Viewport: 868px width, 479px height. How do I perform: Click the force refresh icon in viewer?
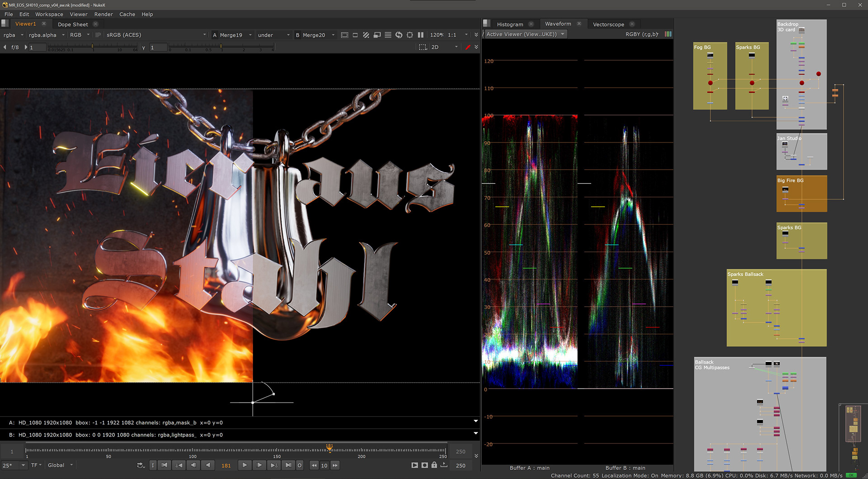click(x=399, y=35)
